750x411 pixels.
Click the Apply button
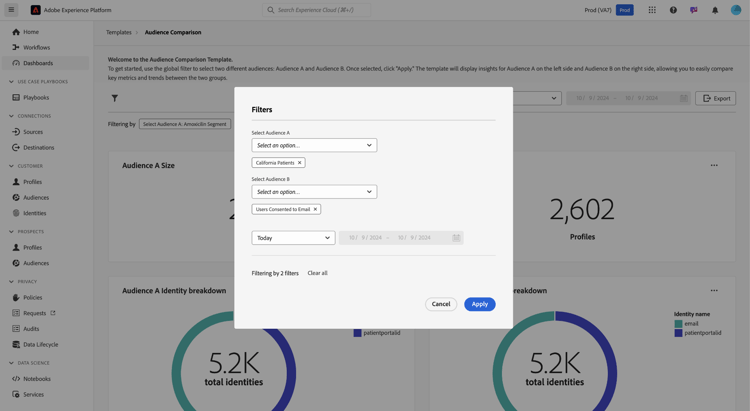pyautogui.click(x=480, y=304)
